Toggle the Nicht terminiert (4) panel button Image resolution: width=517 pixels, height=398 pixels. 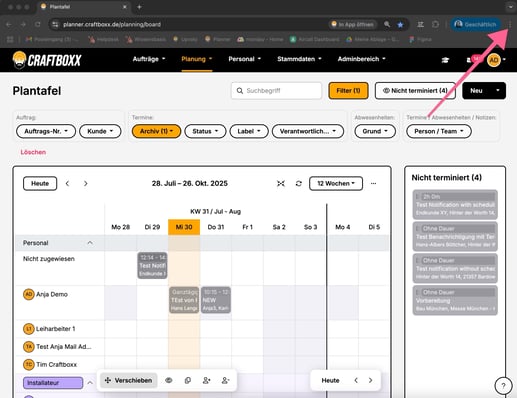(x=415, y=91)
